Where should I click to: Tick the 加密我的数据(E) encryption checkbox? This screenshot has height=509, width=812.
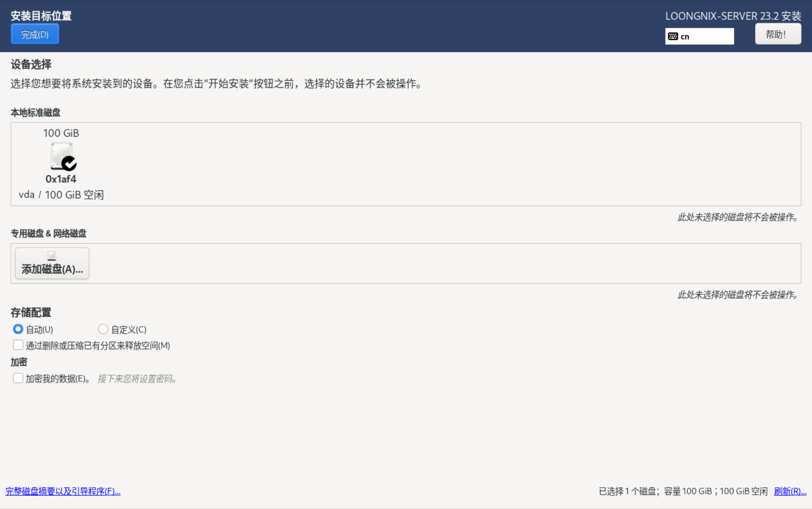[x=18, y=378]
